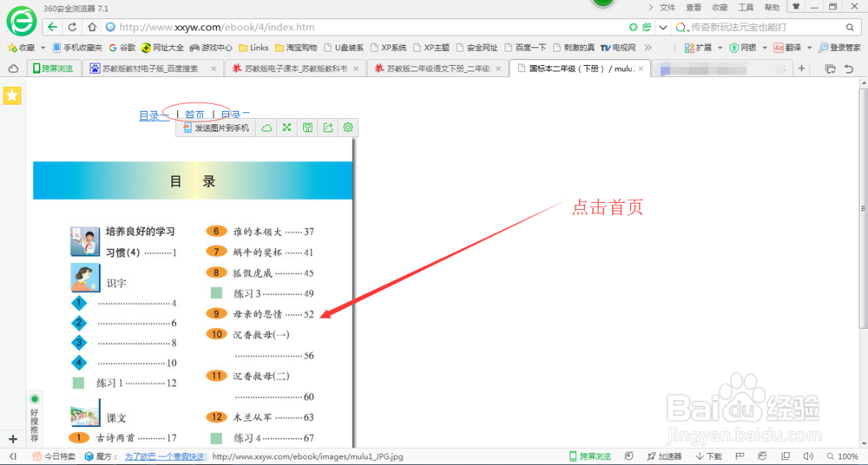Expand 扩展 extensions dropdown
This screenshot has height=465, width=868.
[720, 49]
